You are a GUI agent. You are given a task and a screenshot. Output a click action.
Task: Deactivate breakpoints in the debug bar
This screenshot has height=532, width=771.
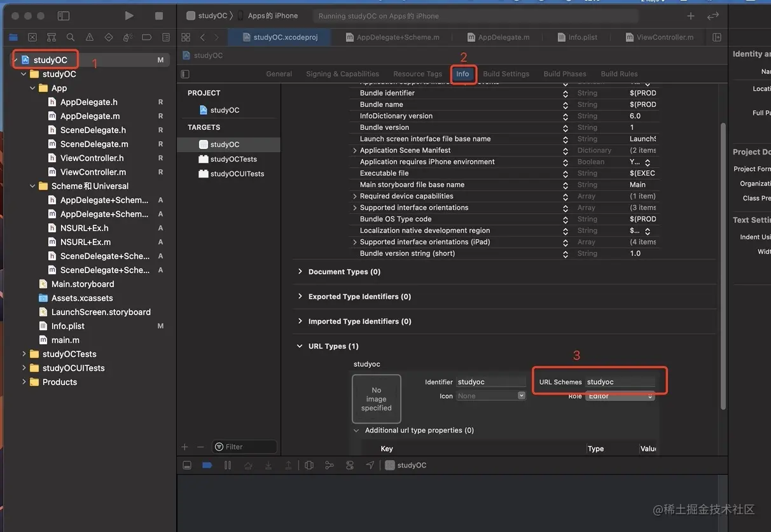(207, 465)
